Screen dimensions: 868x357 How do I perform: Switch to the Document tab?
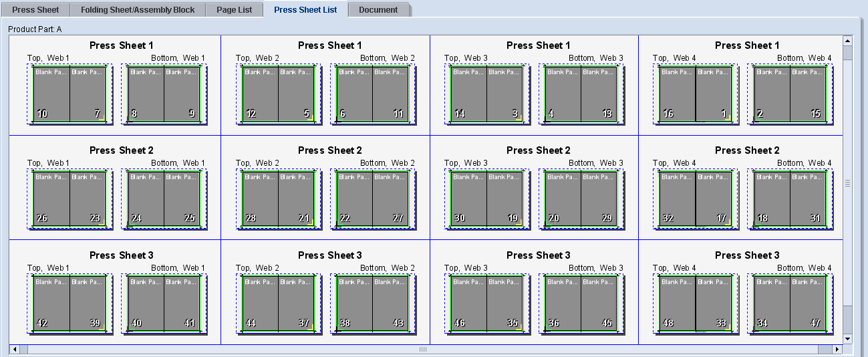tap(378, 10)
